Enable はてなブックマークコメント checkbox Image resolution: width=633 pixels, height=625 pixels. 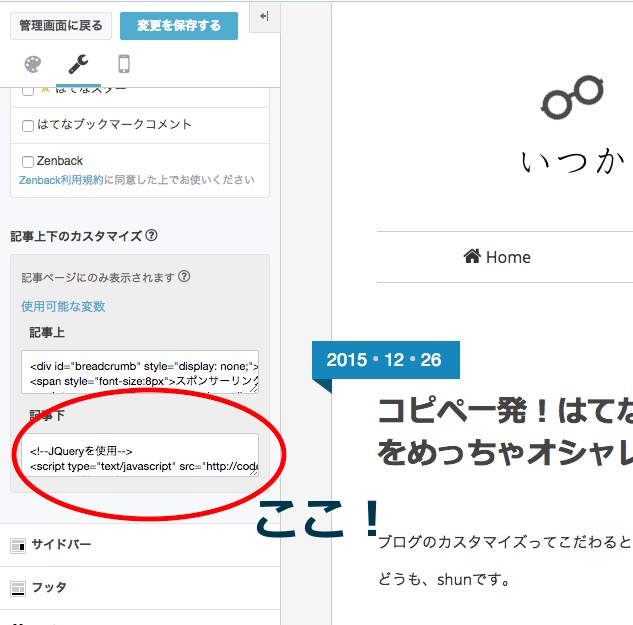(x=28, y=126)
